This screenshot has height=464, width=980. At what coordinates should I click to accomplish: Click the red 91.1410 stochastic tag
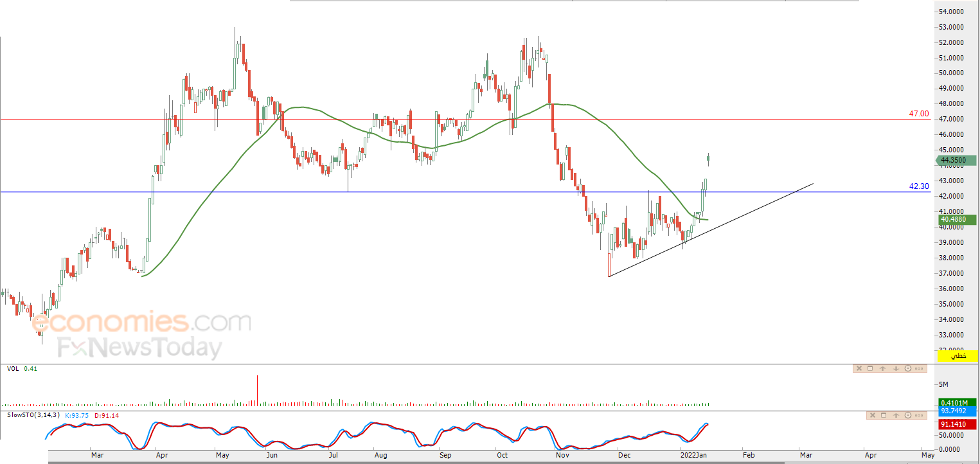957,425
